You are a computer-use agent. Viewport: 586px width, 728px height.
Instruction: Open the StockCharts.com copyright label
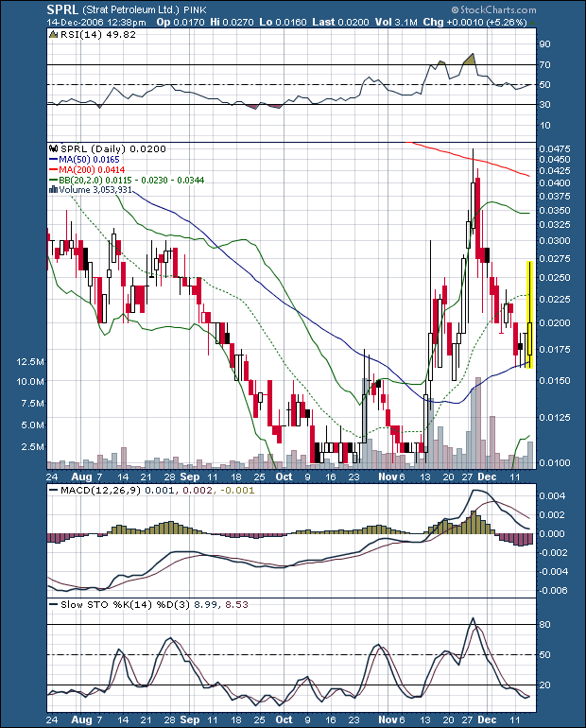click(493, 9)
